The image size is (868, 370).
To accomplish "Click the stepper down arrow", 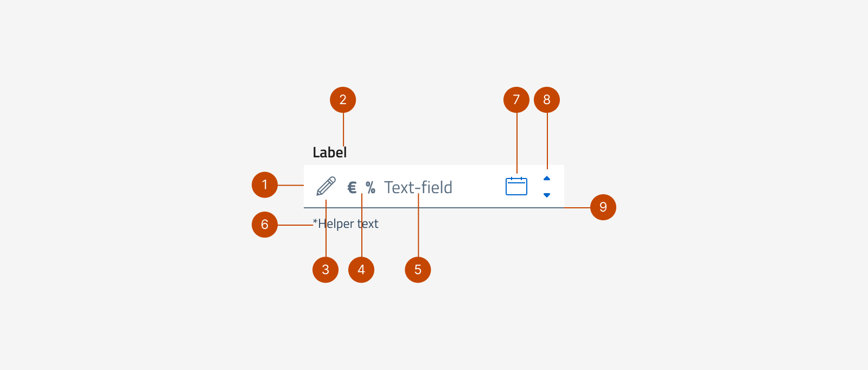I will pos(547,195).
